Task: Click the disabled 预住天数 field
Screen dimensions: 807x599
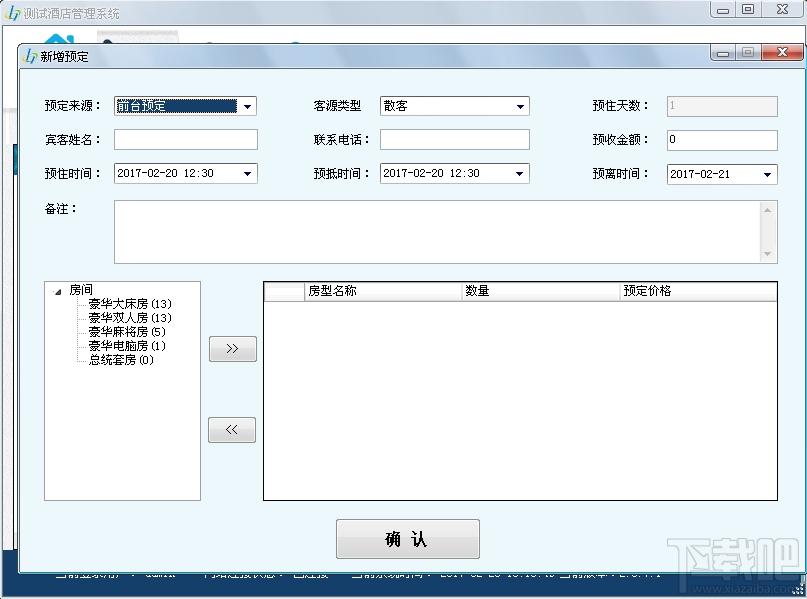Action: (722, 107)
